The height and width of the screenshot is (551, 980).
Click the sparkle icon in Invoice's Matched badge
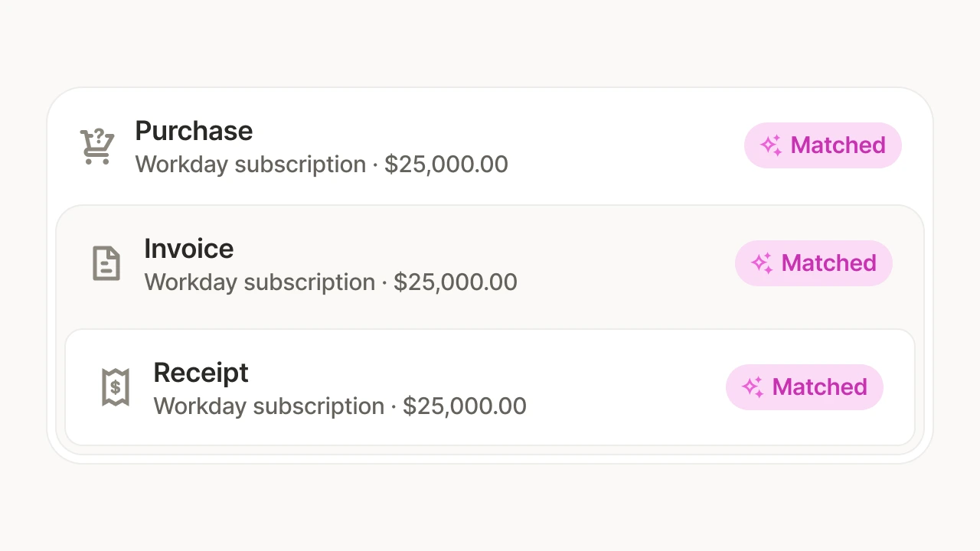point(762,263)
